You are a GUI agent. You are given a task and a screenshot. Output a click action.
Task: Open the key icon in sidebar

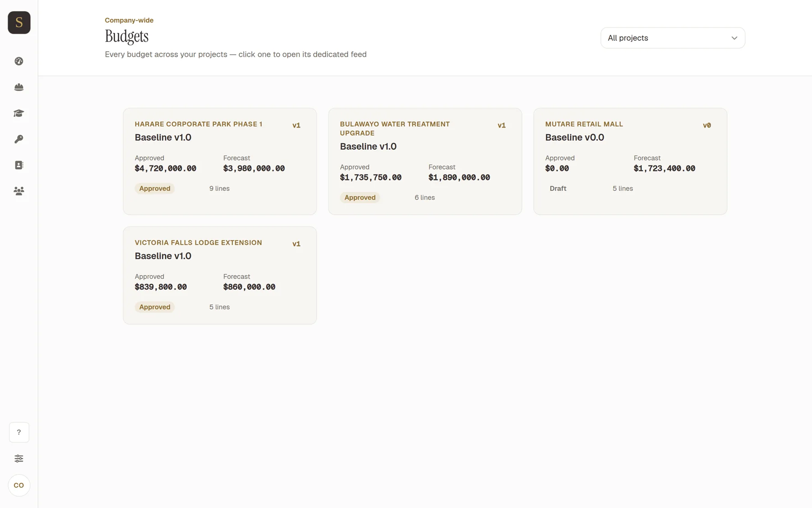(19, 139)
